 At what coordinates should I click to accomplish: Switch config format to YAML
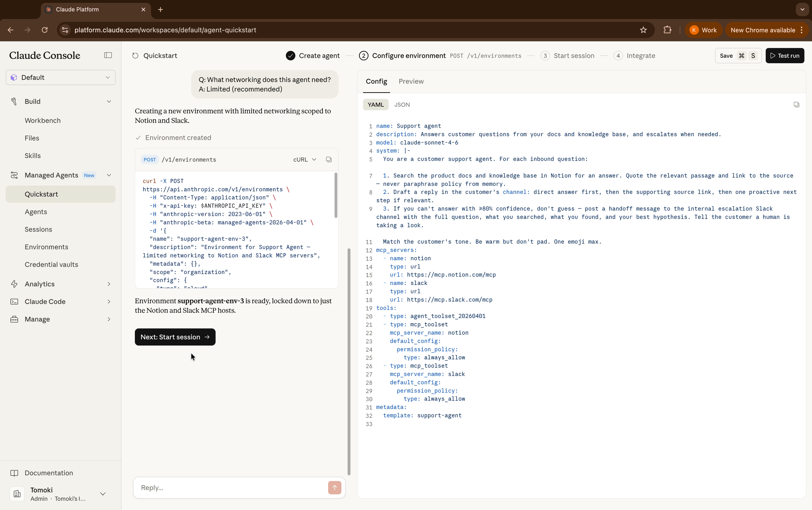[375, 105]
